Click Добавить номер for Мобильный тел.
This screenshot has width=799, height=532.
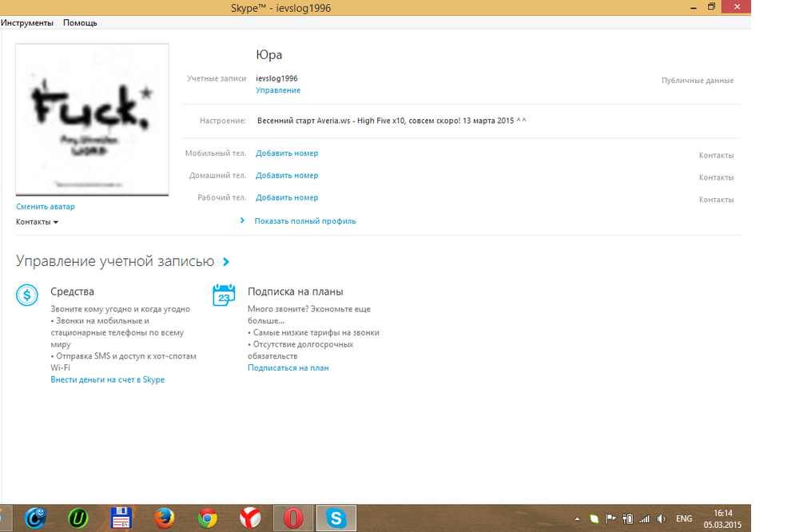[287, 153]
